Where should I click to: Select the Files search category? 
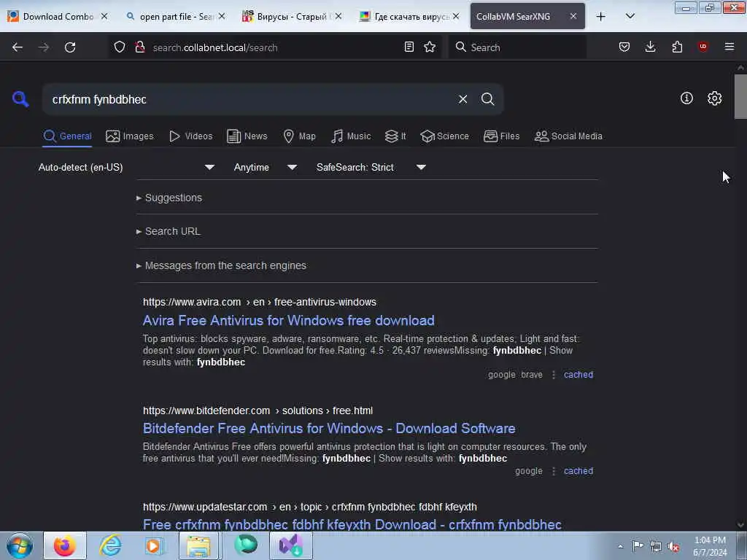pos(502,136)
